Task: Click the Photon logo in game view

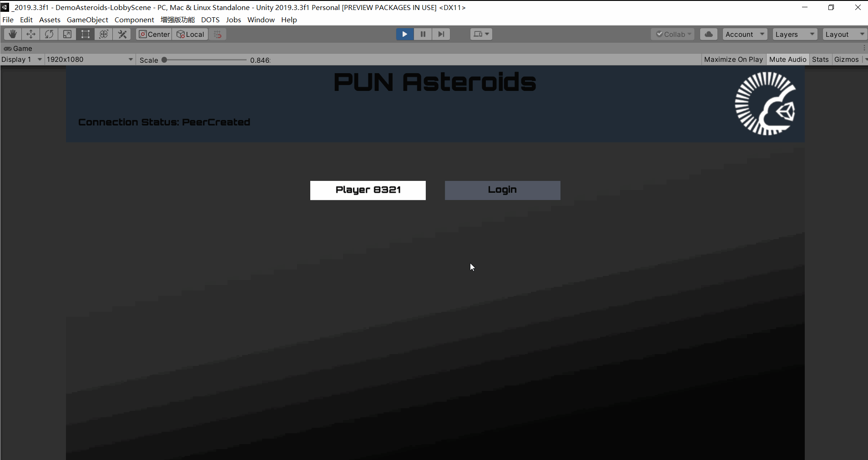Action: [x=766, y=104]
